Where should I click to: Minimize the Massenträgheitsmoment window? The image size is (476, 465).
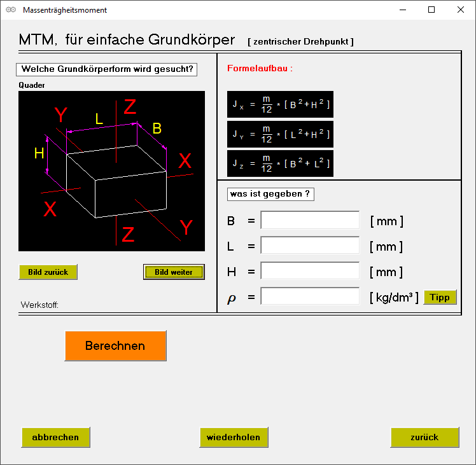point(402,10)
